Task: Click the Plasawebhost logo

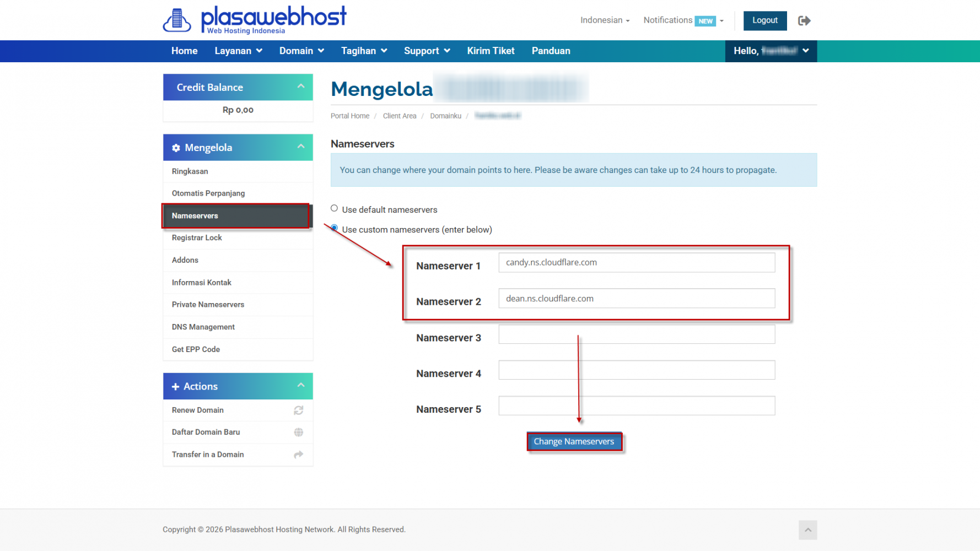Action: (x=255, y=20)
